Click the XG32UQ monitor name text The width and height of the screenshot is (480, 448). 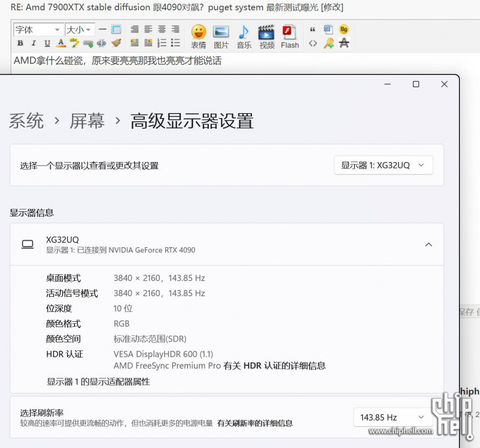click(x=63, y=239)
